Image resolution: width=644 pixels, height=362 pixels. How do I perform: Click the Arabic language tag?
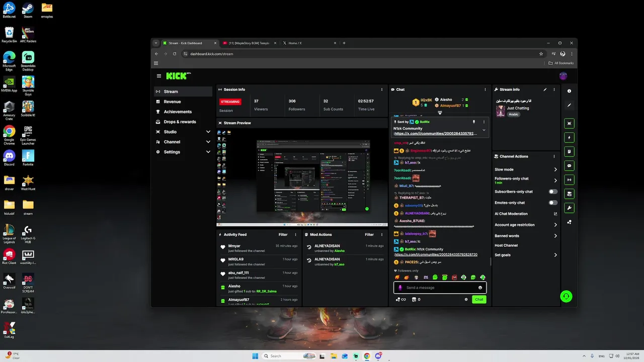(x=513, y=115)
